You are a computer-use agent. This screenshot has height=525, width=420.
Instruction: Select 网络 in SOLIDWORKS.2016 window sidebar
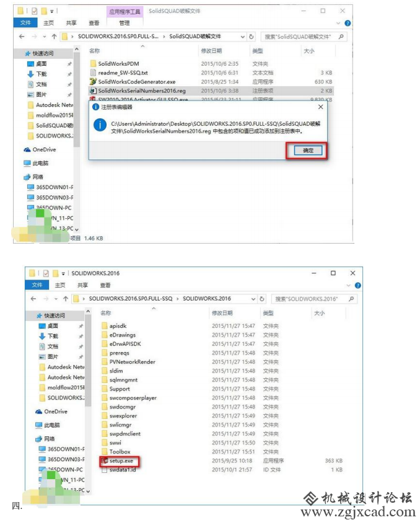pyautogui.click(x=45, y=439)
